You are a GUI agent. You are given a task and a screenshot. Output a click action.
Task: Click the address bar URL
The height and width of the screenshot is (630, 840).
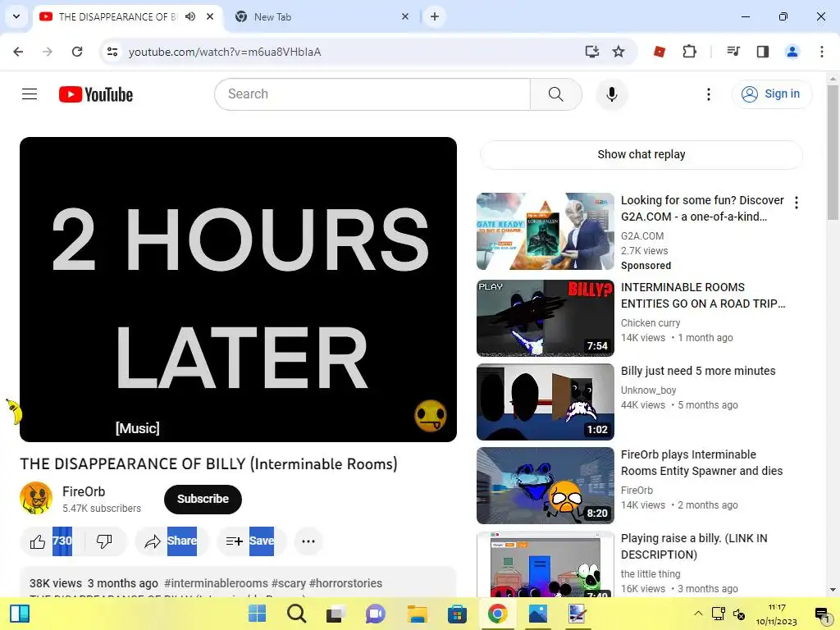coord(225,52)
